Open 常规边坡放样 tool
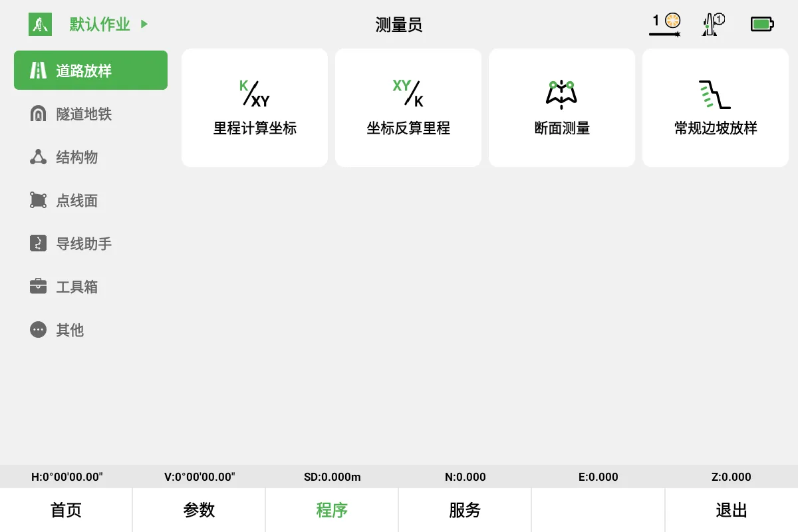The image size is (798, 532). tap(716, 108)
